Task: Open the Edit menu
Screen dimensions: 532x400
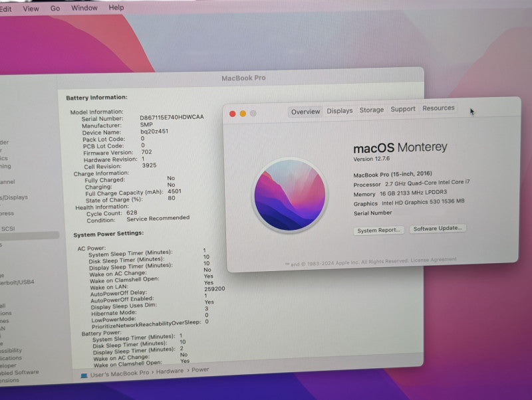Action: [5, 9]
